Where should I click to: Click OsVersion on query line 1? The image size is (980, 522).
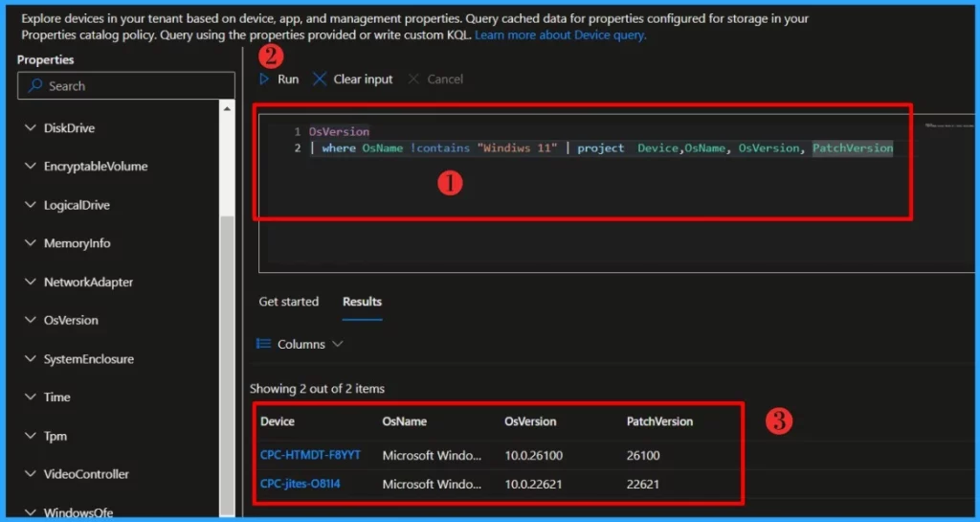tap(339, 131)
